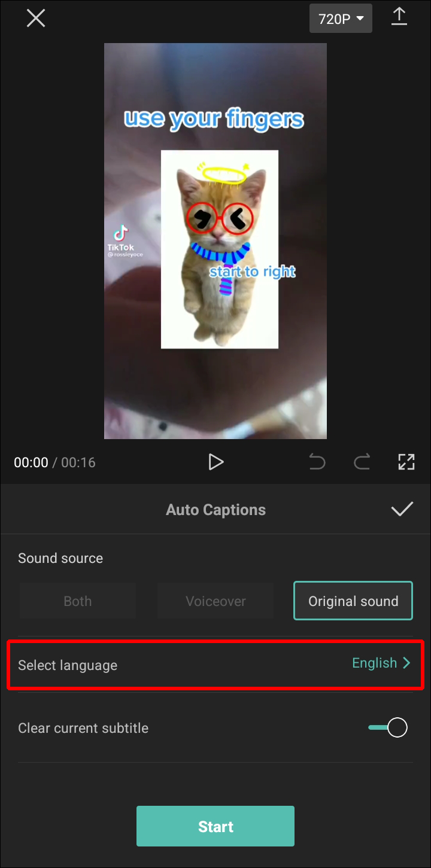This screenshot has height=868, width=431.
Task: Select Original sound option
Action: [353, 601]
